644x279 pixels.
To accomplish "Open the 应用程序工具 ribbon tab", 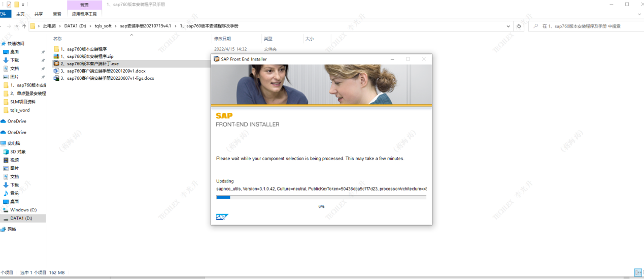I will (84, 14).
